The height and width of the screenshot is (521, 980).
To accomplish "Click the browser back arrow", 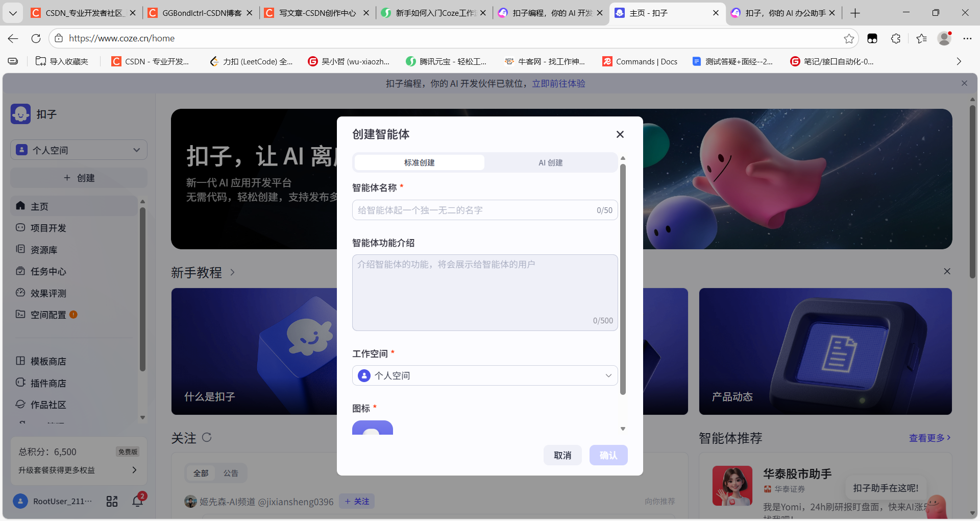I will coord(13,38).
